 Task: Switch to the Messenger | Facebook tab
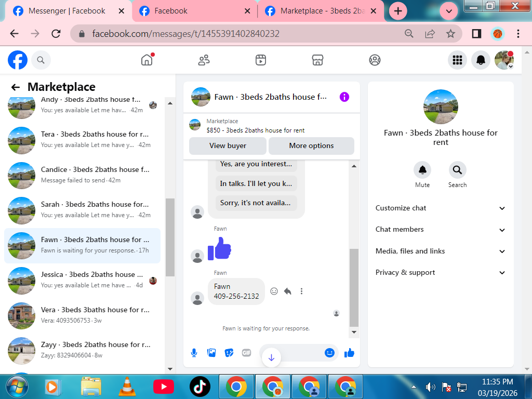point(67,11)
